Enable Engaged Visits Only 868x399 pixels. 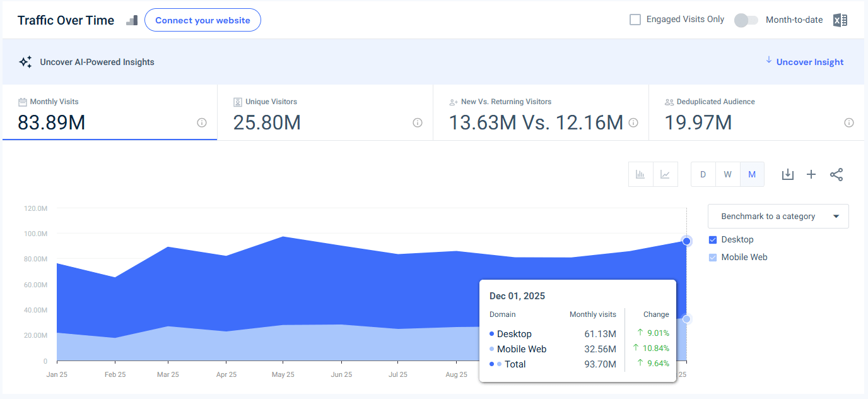(635, 19)
